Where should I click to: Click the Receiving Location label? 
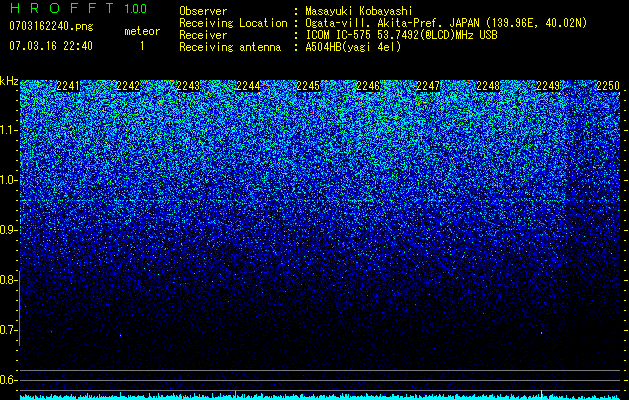tap(233, 23)
